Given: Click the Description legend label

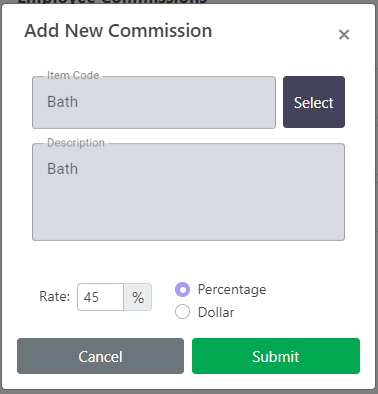Looking at the screenshot, I should coord(76,143).
